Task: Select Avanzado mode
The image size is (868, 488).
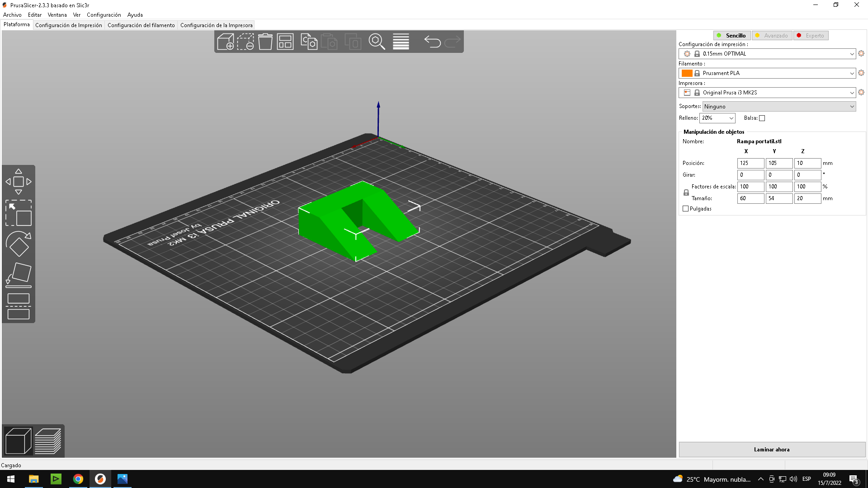Action: pyautogui.click(x=772, y=36)
